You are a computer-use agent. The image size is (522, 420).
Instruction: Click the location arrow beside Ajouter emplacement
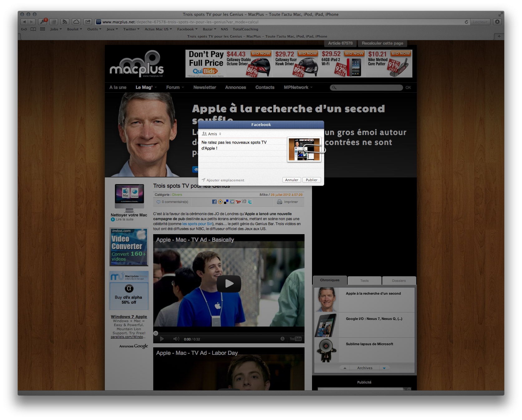coord(203,180)
